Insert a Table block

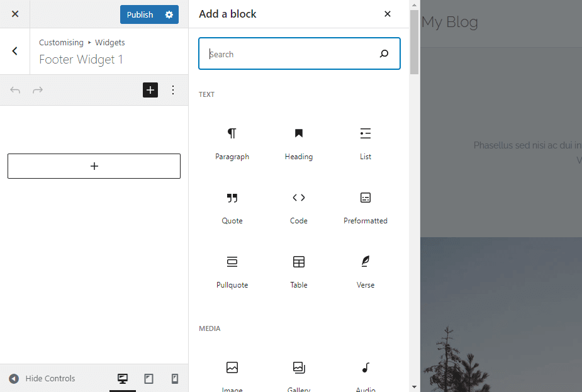[x=298, y=272]
